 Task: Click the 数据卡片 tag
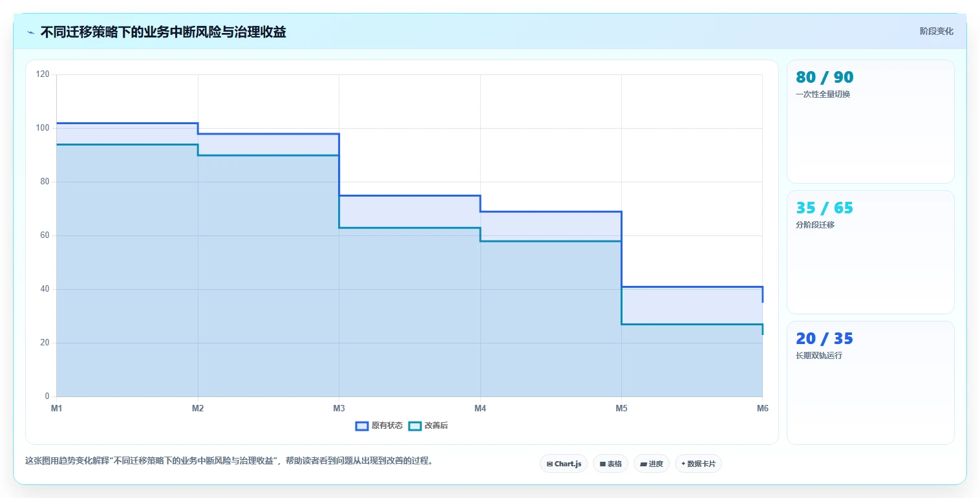(x=698, y=464)
